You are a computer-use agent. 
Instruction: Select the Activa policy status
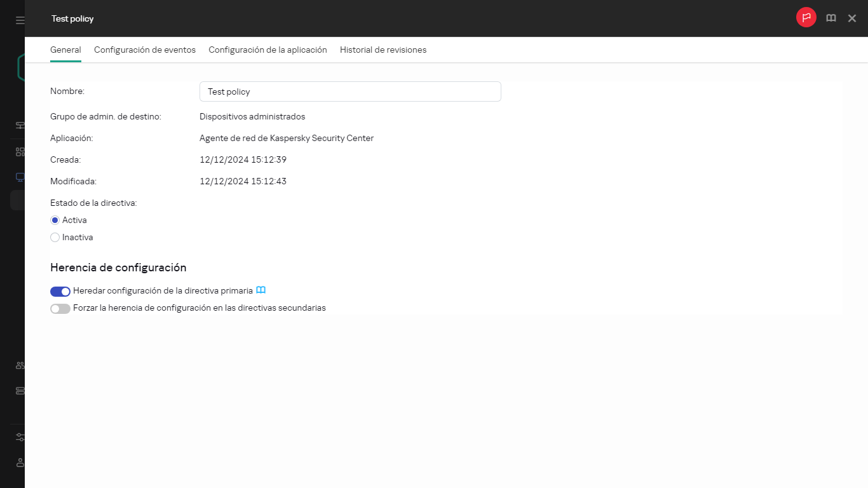[55, 220]
